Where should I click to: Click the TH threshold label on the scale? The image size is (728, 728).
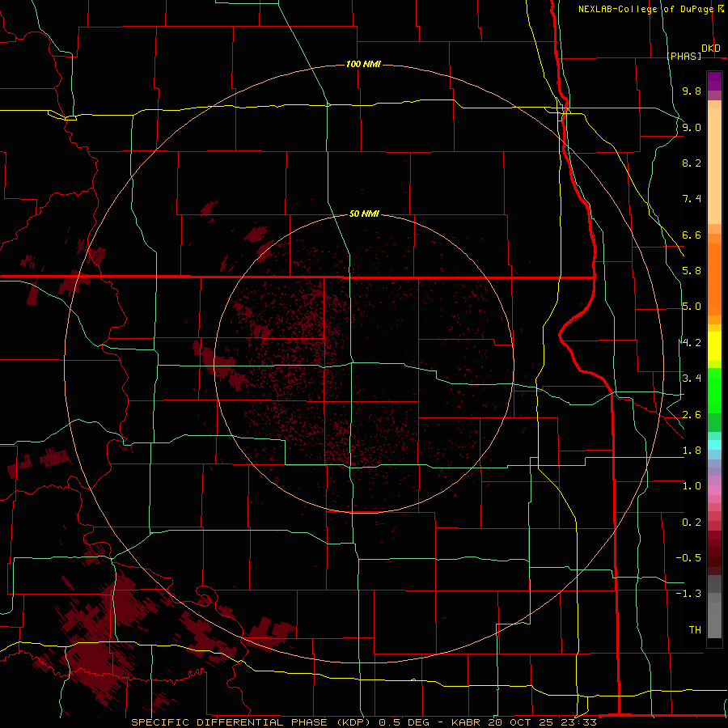(695, 630)
